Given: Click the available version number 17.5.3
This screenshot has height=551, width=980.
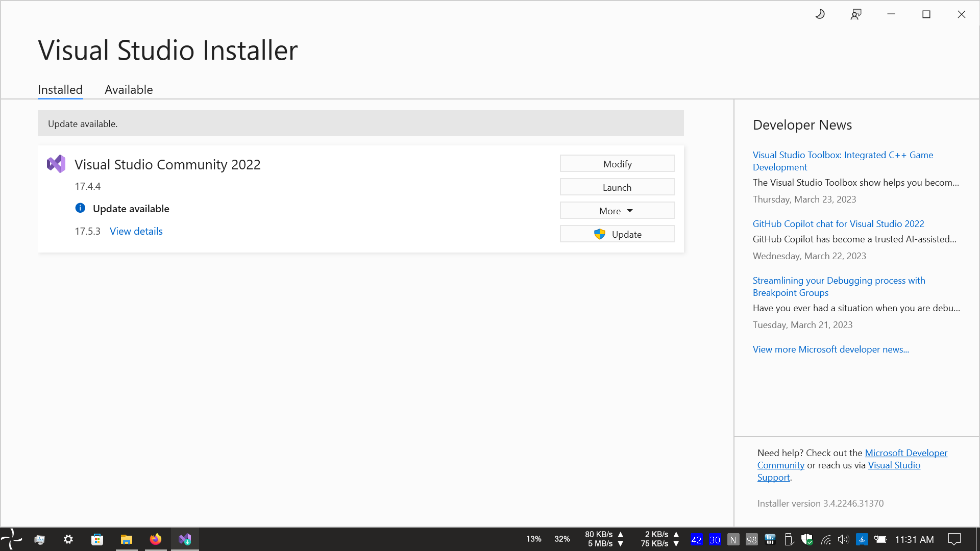Looking at the screenshot, I should click(88, 231).
